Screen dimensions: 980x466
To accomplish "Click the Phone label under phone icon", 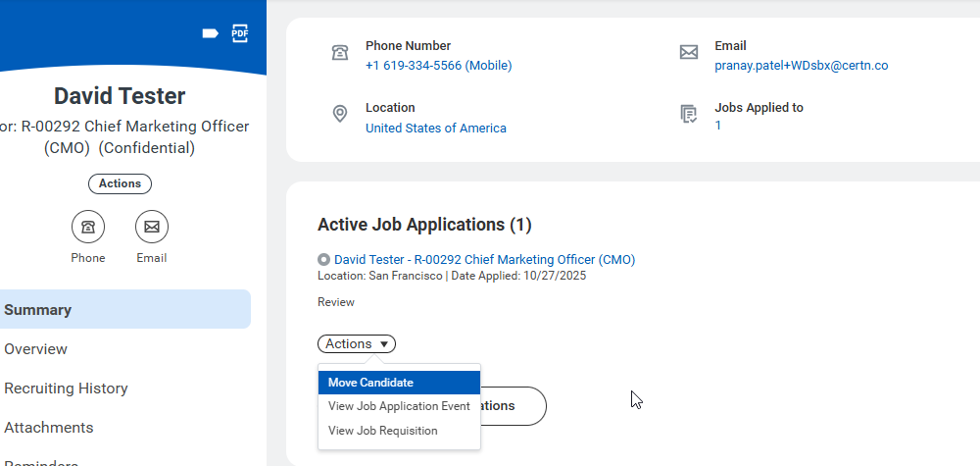I will [88, 258].
